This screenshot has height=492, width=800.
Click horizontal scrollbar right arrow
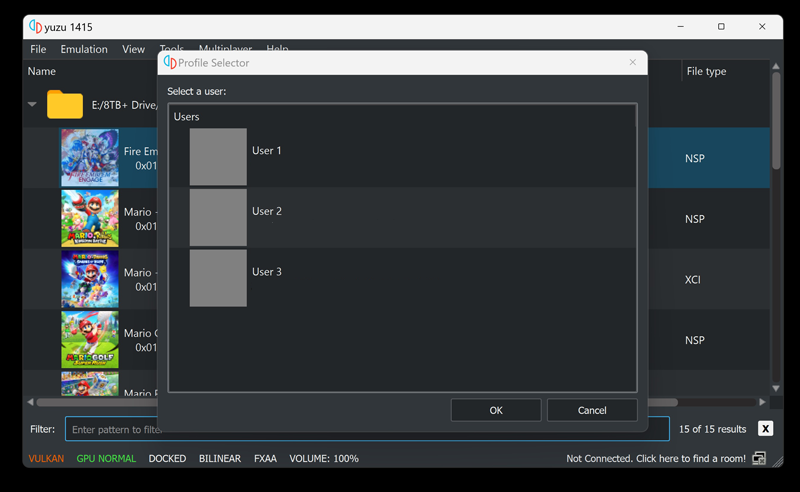coord(762,402)
